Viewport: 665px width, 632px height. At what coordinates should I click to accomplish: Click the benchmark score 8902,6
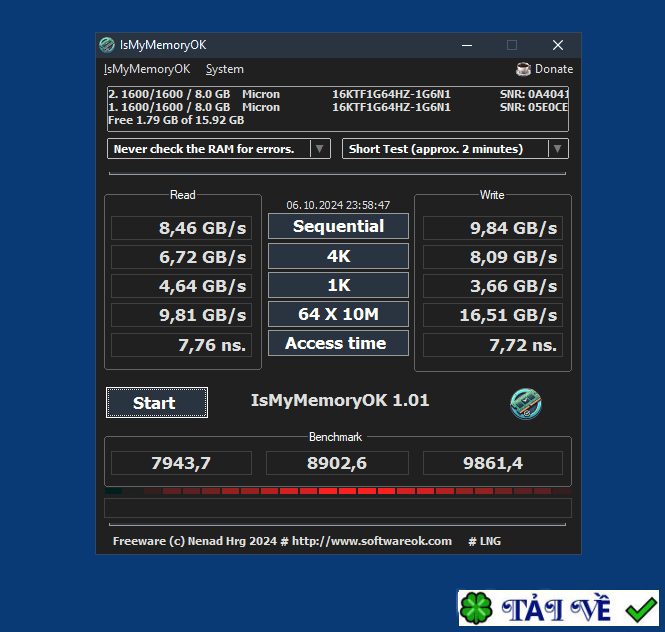click(x=337, y=463)
